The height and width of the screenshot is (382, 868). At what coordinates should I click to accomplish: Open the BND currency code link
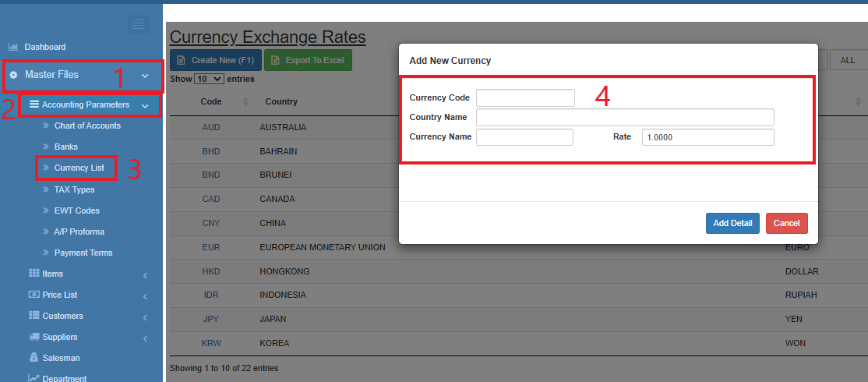point(211,175)
